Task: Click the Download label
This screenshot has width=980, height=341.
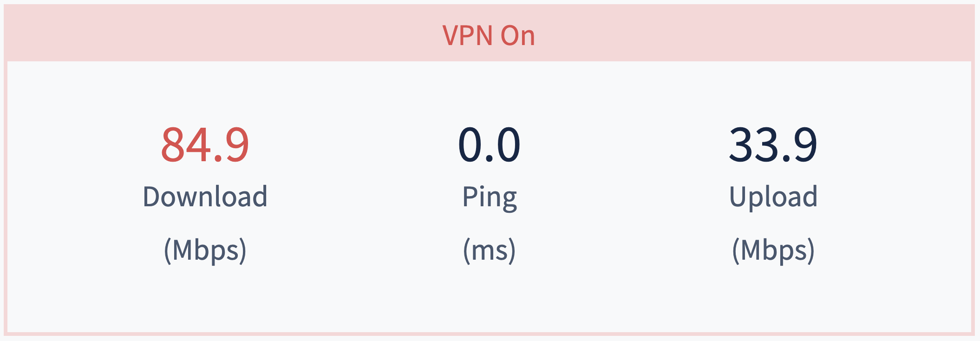Action: [x=205, y=196]
